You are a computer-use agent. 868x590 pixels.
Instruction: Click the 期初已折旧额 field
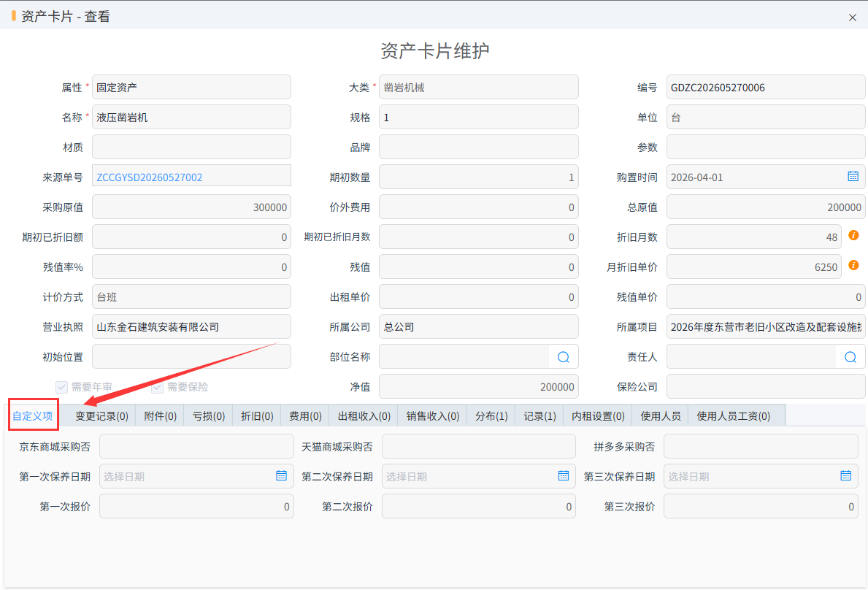pyautogui.click(x=191, y=237)
